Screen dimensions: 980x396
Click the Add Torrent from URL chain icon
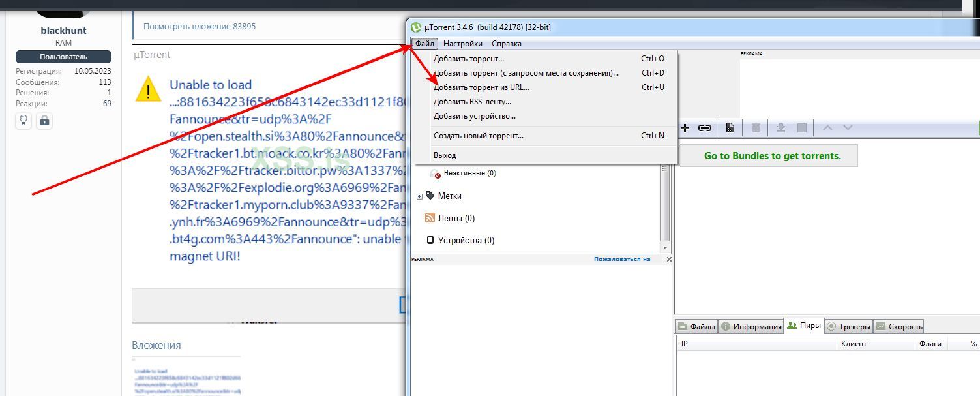705,128
